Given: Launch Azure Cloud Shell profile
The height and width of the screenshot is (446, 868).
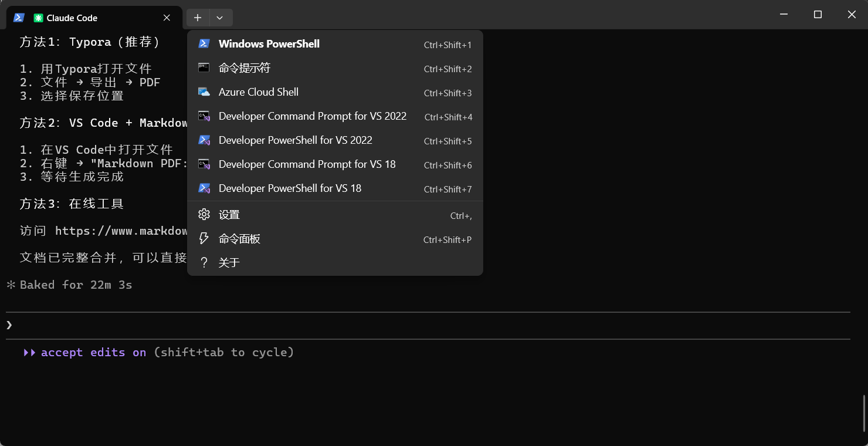Looking at the screenshot, I should pyautogui.click(x=335, y=92).
